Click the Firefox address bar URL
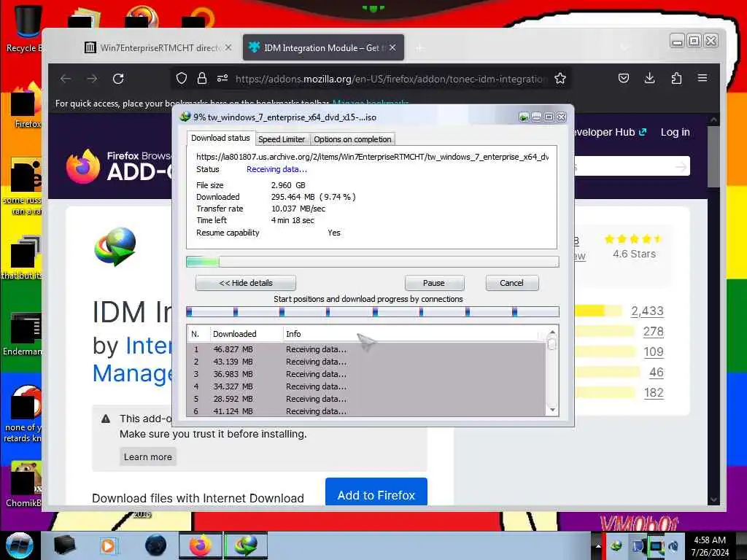 coord(391,79)
